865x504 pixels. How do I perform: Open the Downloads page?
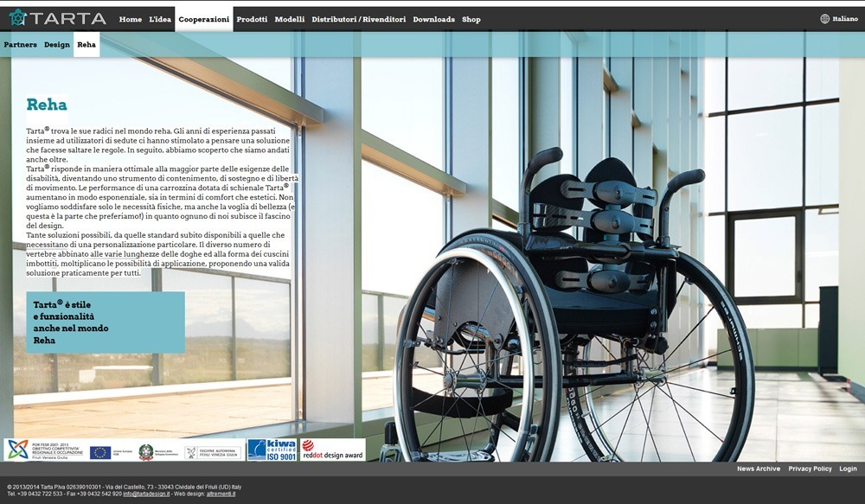click(433, 19)
